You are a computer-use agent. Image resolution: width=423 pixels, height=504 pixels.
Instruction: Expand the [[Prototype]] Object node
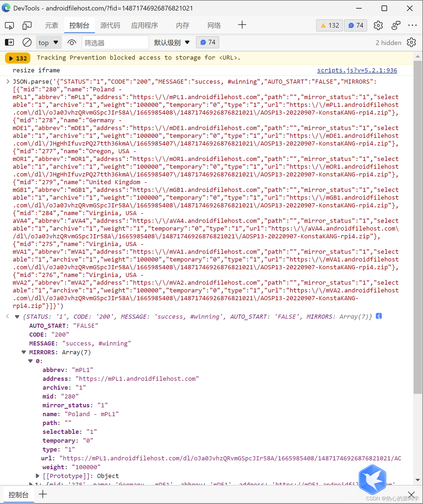(x=37, y=476)
